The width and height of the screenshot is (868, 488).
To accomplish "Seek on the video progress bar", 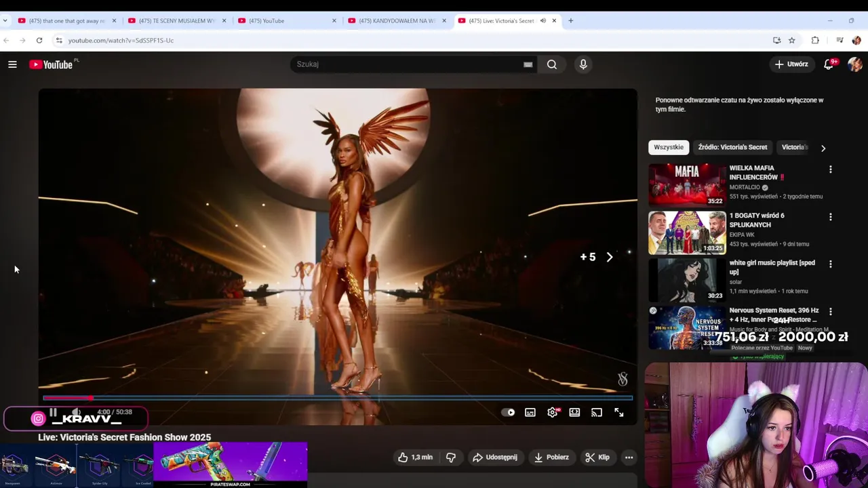I will pyautogui.click(x=338, y=398).
